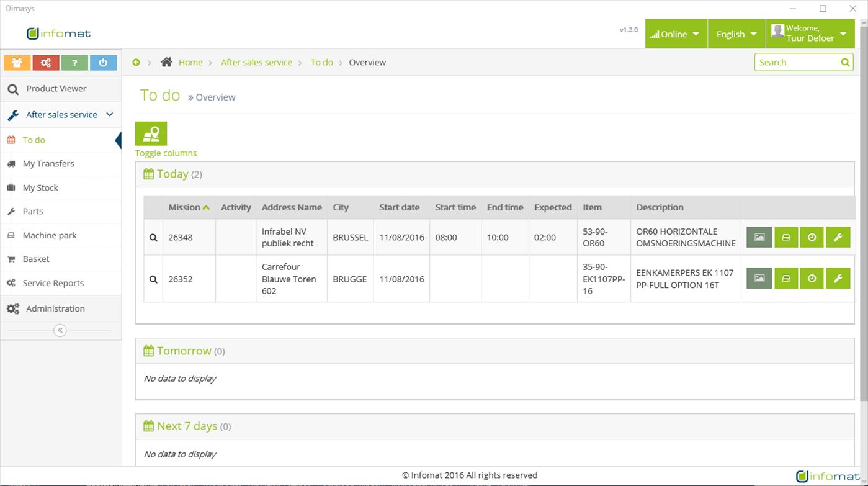
Task: Open Parts in sidebar
Action: coord(61,212)
